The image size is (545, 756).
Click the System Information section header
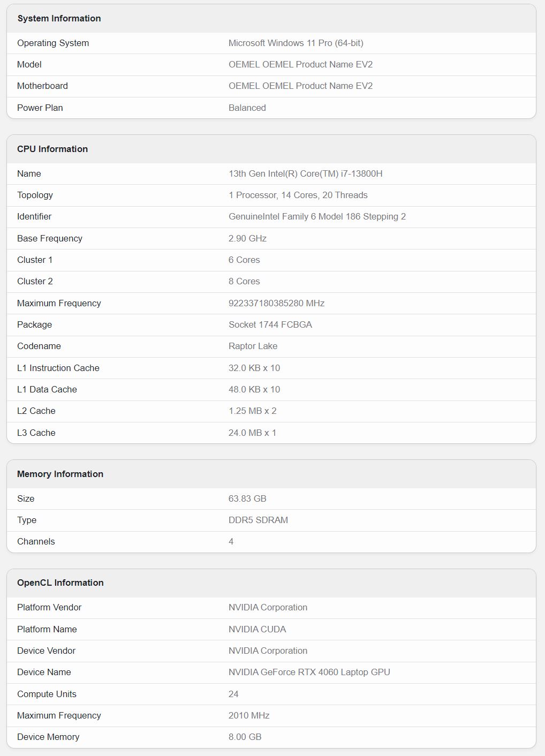[59, 18]
